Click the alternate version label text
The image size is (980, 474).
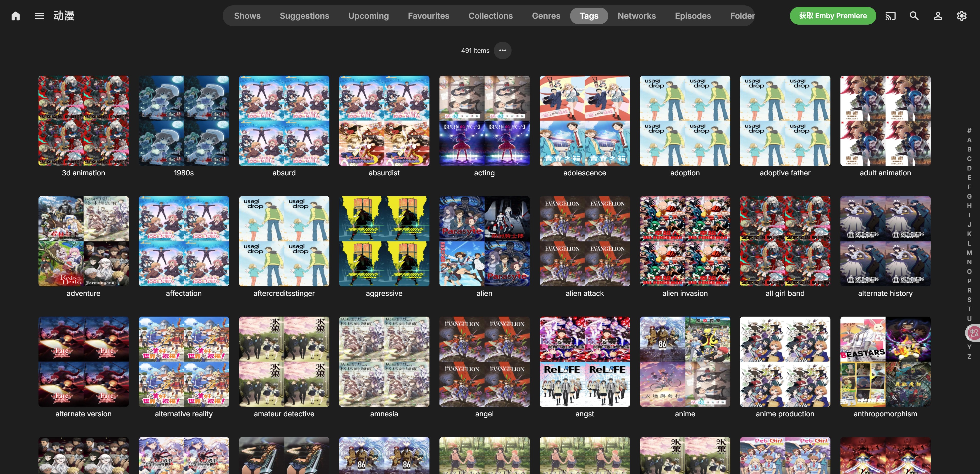(83, 414)
